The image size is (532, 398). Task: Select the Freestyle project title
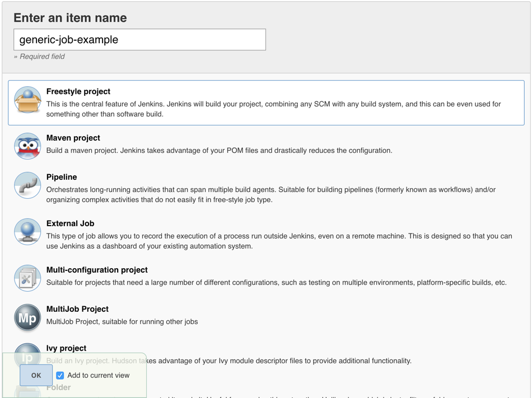coord(78,91)
